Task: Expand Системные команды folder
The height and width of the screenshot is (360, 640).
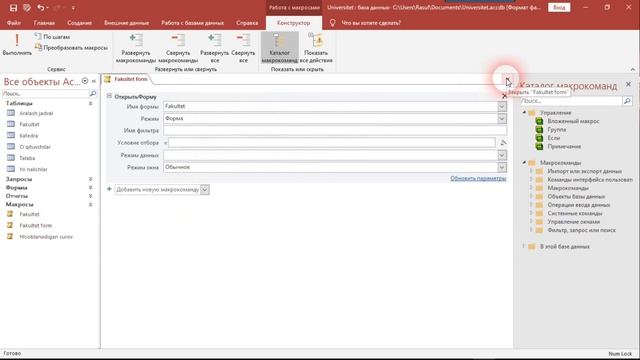Action: [x=531, y=213]
